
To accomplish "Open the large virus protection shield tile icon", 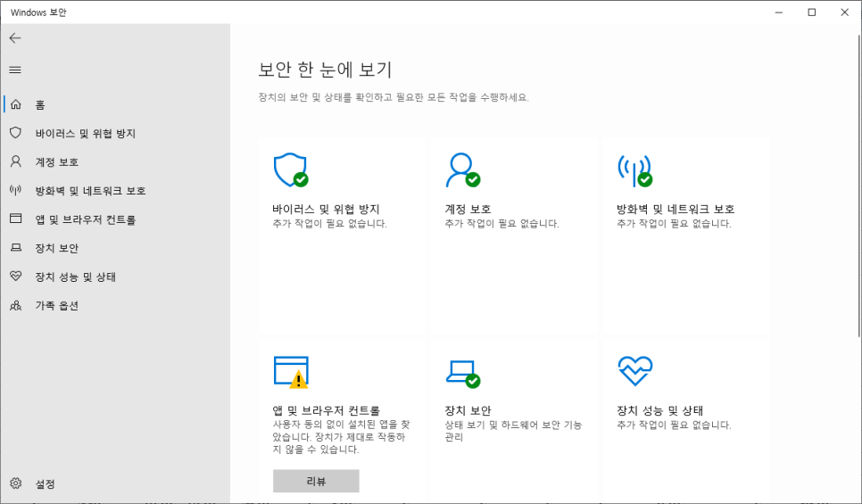I will click(x=291, y=170).
